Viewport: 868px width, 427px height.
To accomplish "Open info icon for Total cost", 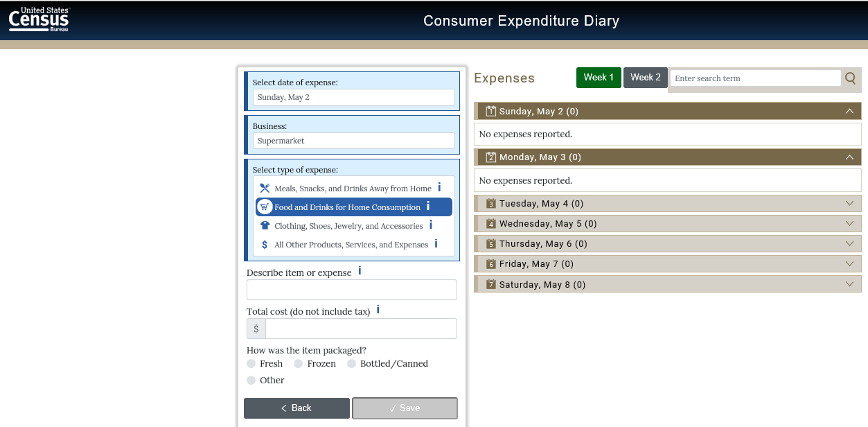I will (x=378, y=311).
